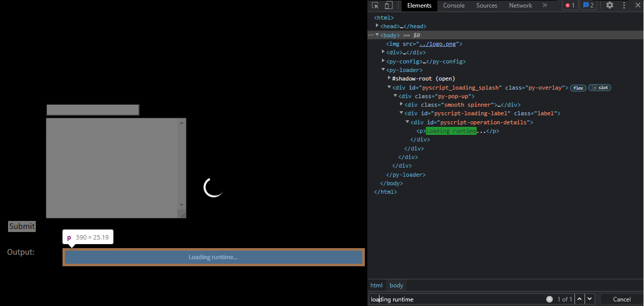
Task: Switch to the Console tab
Action: 454,6
